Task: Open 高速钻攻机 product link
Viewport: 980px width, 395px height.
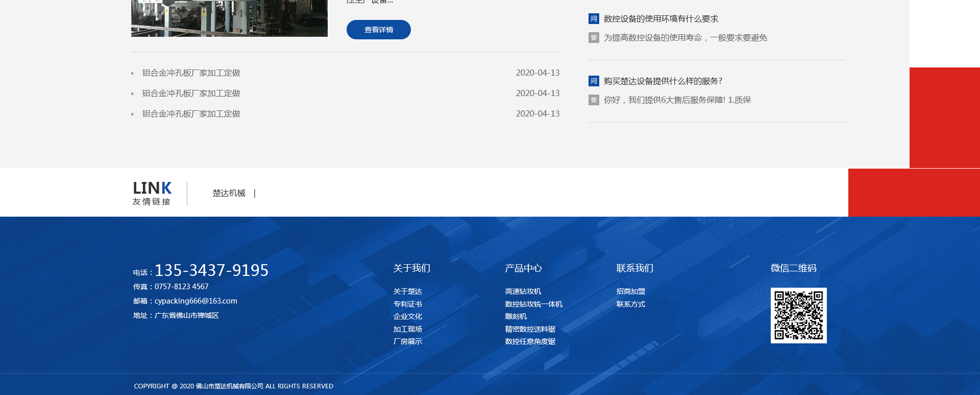Action: coord(523,291)
